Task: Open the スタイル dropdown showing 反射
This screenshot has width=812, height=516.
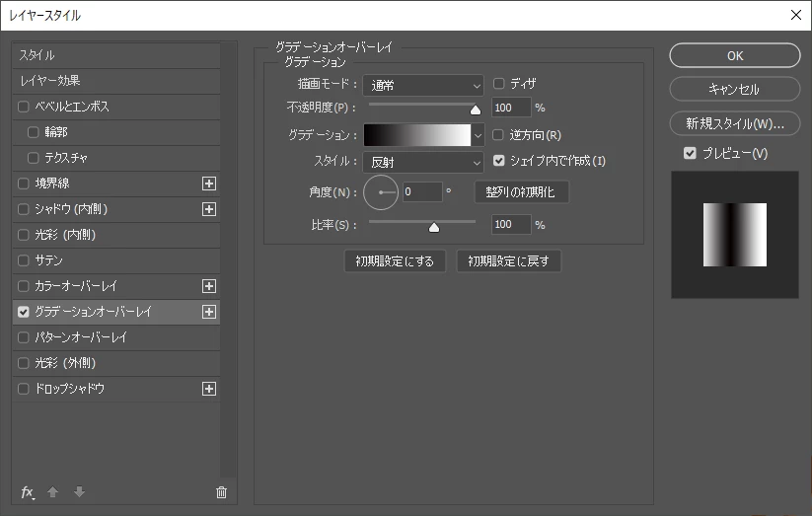Action: [423, 163]
